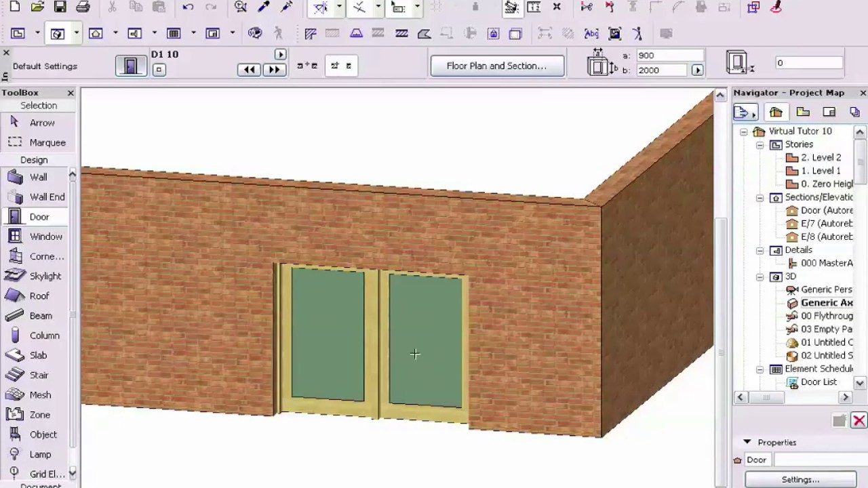868x488 pixels.
Task: Select the Generic Perspective 3D view
Action: (819, 290)
